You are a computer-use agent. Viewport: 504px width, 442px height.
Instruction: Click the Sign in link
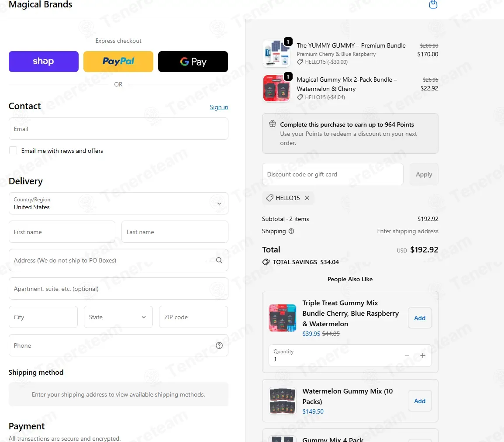219,107
